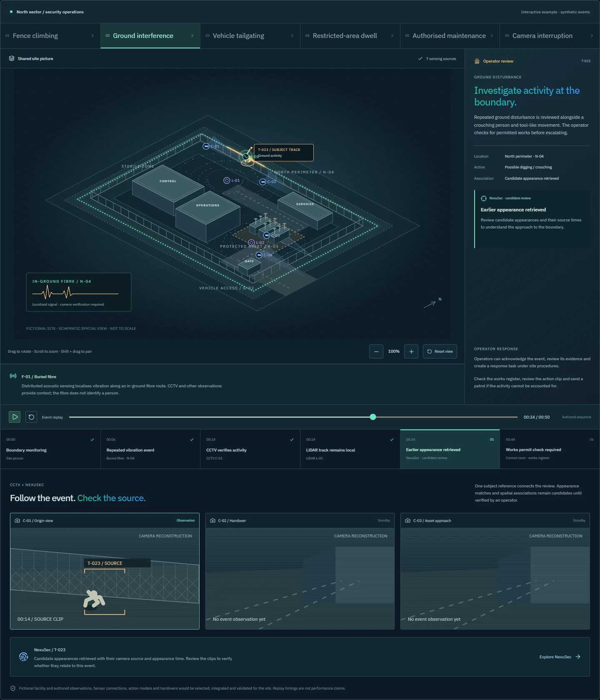The image size is (600, 700).
Task: Click the 7 sensing sources indicator
Action: [437, 59]
